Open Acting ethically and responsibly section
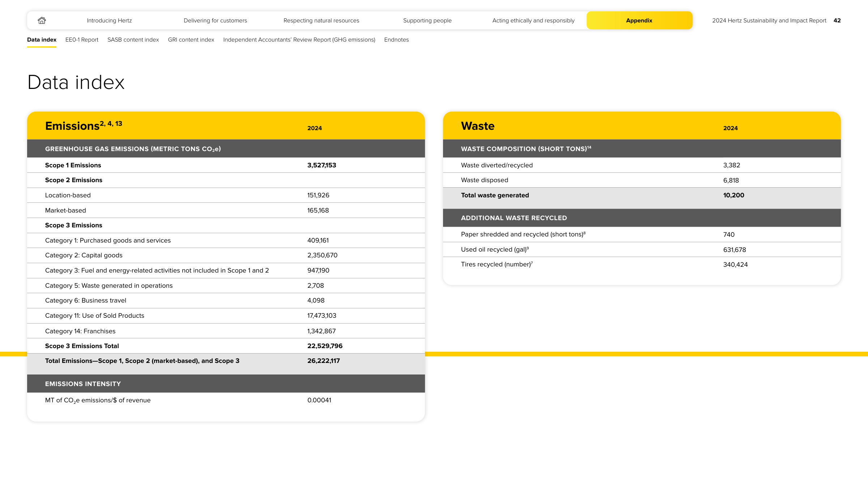The width and height of the screenshot is (868, 488). [533, 21]
